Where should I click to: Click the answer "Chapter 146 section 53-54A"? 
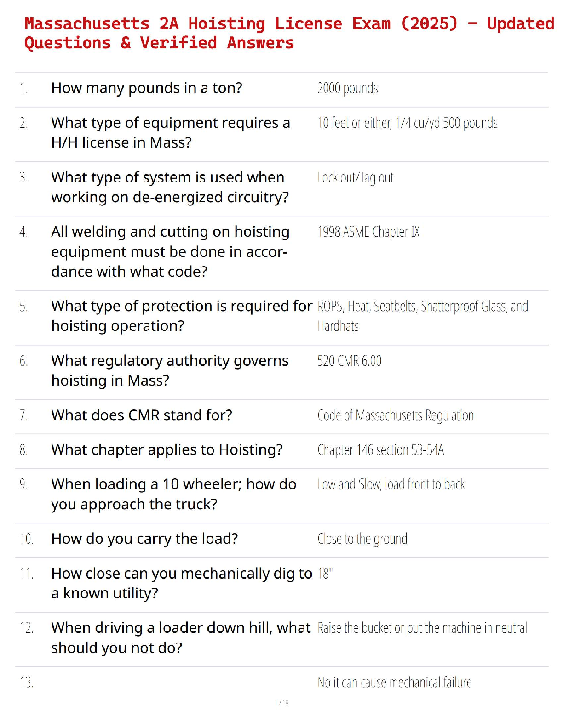tap(380, 449)
